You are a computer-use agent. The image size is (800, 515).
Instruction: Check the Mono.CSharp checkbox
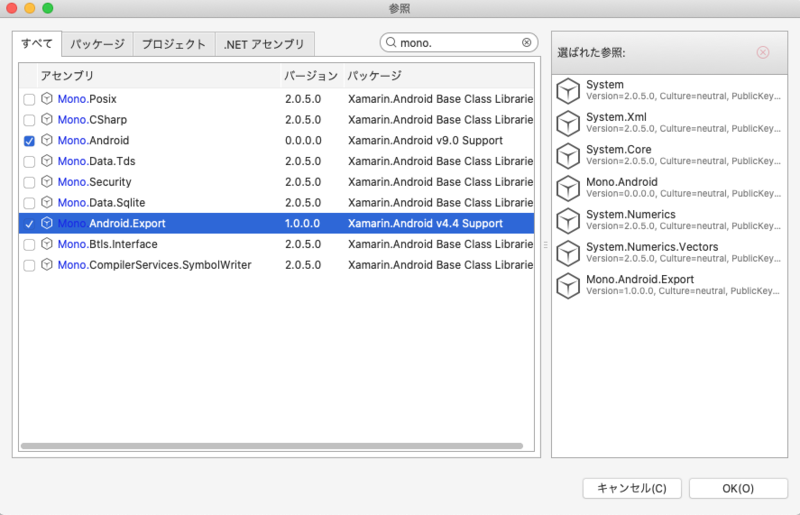[x=29, y=120]
